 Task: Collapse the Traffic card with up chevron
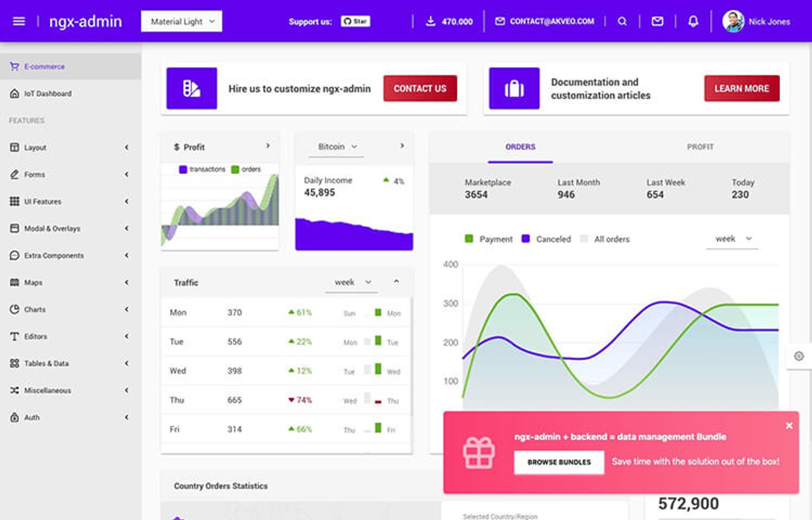[396, 281]
